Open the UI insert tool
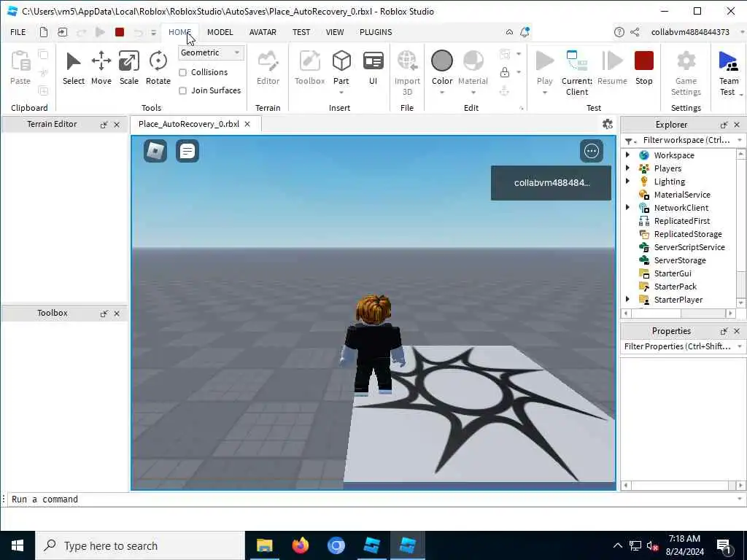 click(373, 68)
